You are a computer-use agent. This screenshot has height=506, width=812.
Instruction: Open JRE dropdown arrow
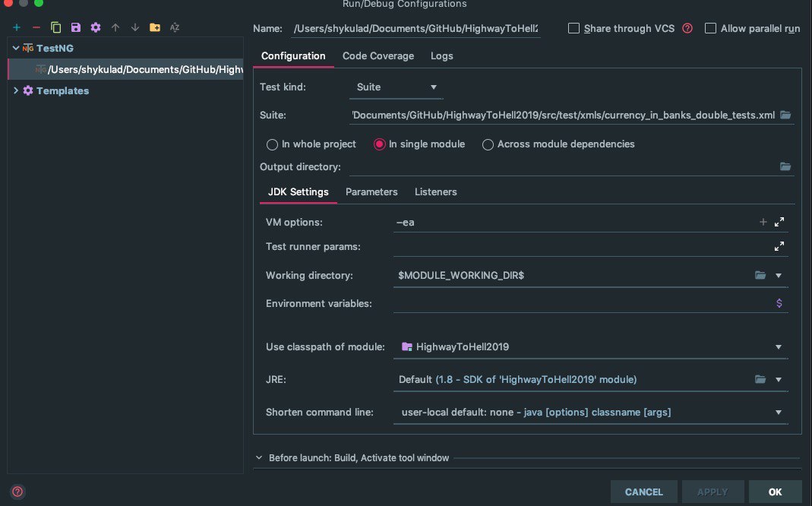(779, 380)
